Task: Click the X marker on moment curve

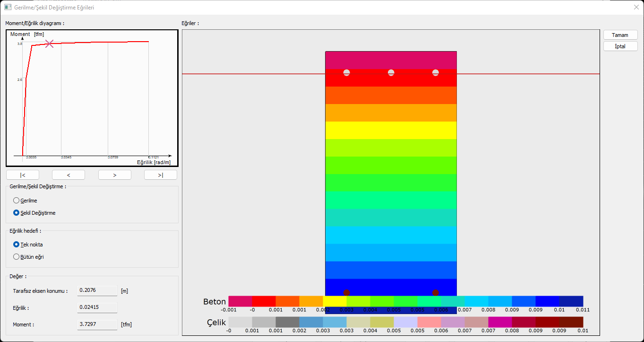Action: tap(49, 44)
